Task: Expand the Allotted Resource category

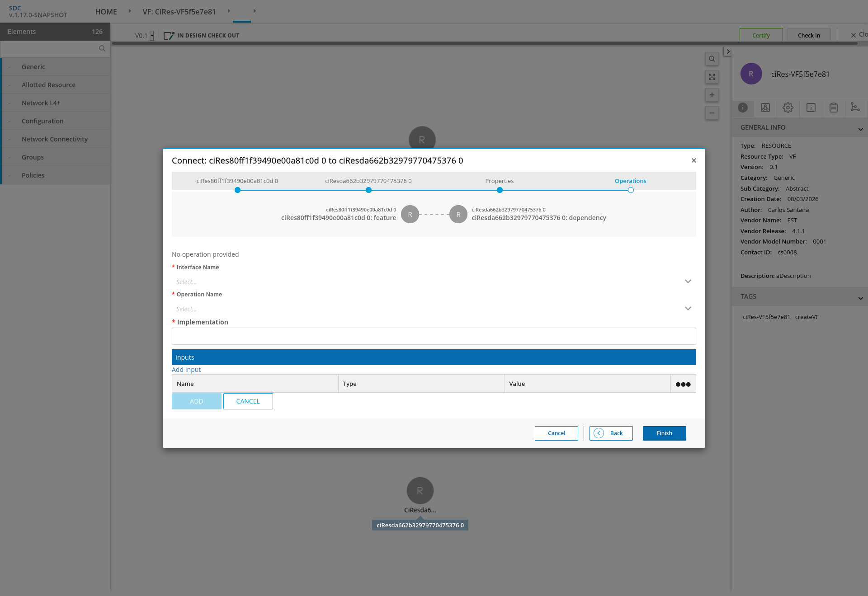Action: pos(55,84)
